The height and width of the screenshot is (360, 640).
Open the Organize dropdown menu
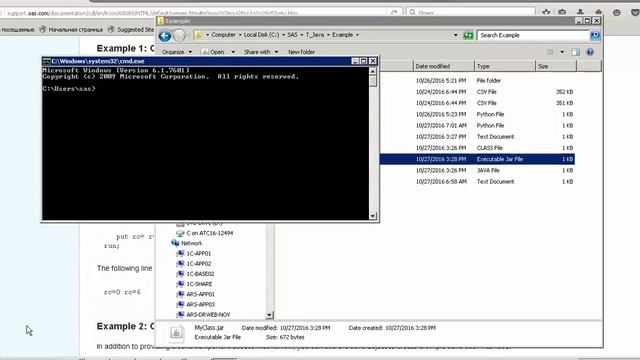177,52
